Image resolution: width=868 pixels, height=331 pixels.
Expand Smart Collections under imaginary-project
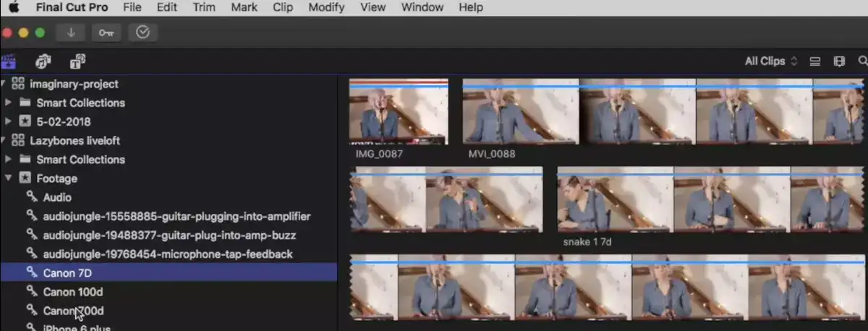8,103
